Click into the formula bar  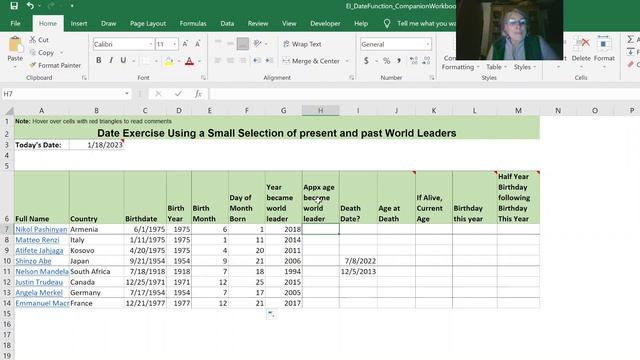click(x=424, y=94)
